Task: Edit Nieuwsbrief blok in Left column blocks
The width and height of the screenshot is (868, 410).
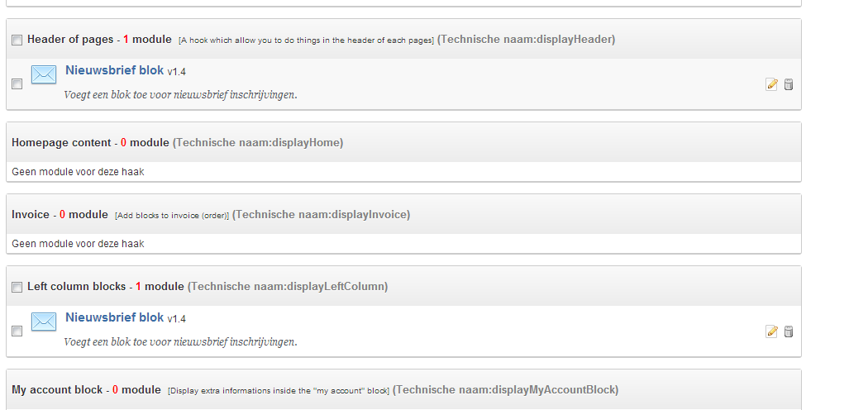Action: point(772,331)
